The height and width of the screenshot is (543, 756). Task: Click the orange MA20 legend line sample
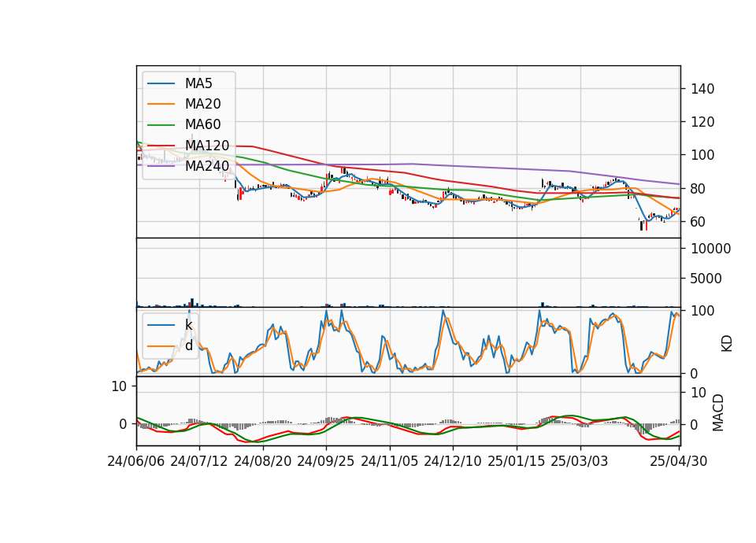point(161,104)
